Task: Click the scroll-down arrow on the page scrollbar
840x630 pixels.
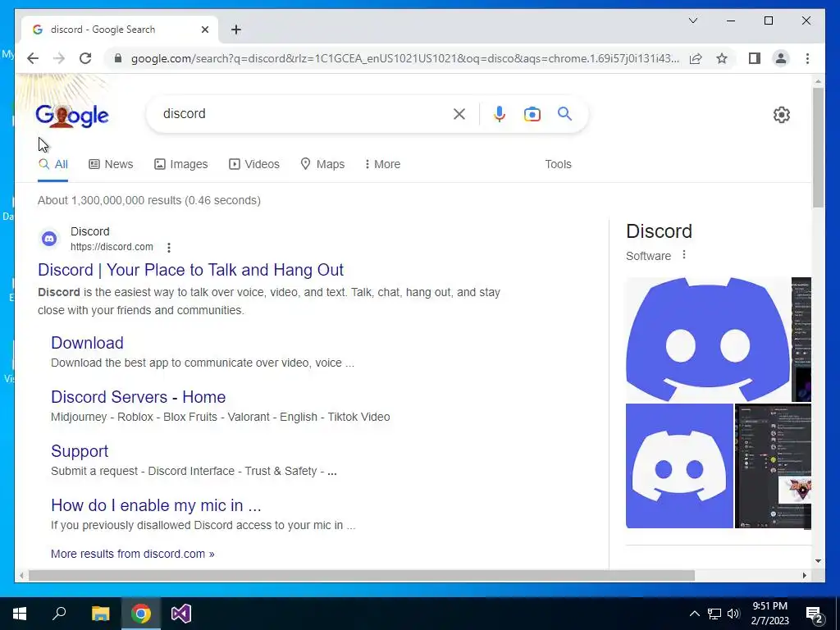Action: (x=818, y=561)
